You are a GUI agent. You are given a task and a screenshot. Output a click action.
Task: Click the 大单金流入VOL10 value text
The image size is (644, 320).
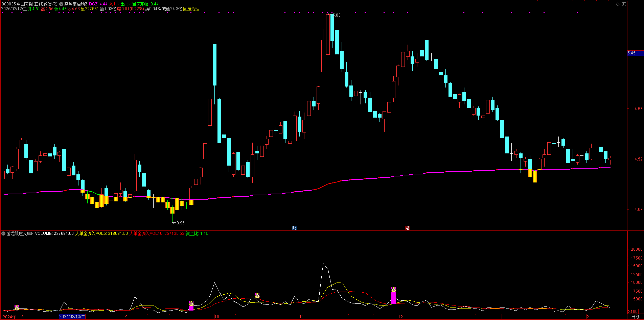pos(157,233)
